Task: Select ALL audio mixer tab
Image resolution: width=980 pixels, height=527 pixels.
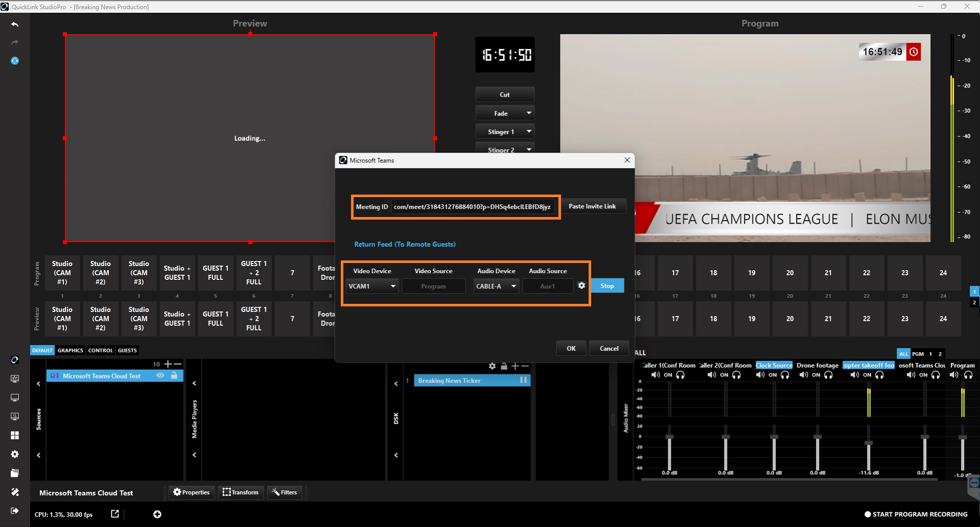Action: (903, 354)
